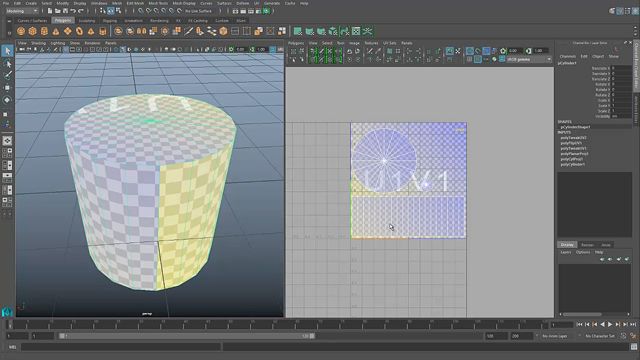
Task: Toggle Snap to Curves magnet icon
Action: (149, 11)
